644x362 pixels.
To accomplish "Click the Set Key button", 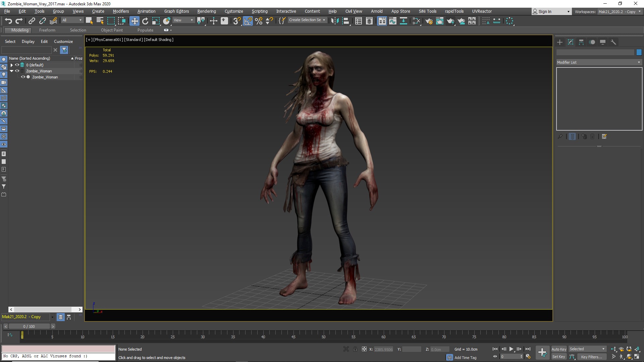I will (x=559, y=357).
